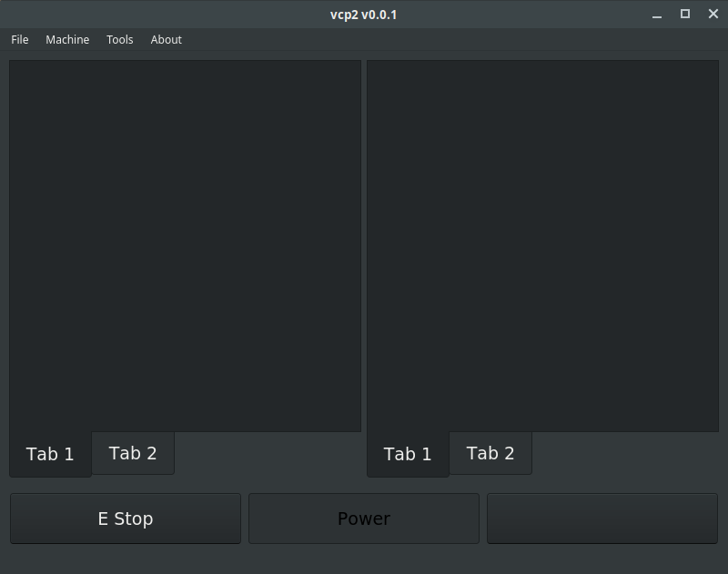Click empty tab bar beside right Tab 2

coord(625,453)
